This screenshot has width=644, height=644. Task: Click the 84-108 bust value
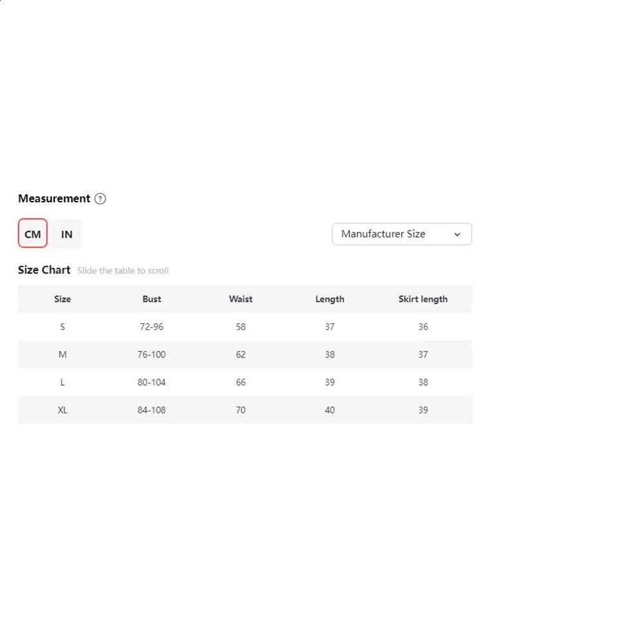[x=152, y=410]
